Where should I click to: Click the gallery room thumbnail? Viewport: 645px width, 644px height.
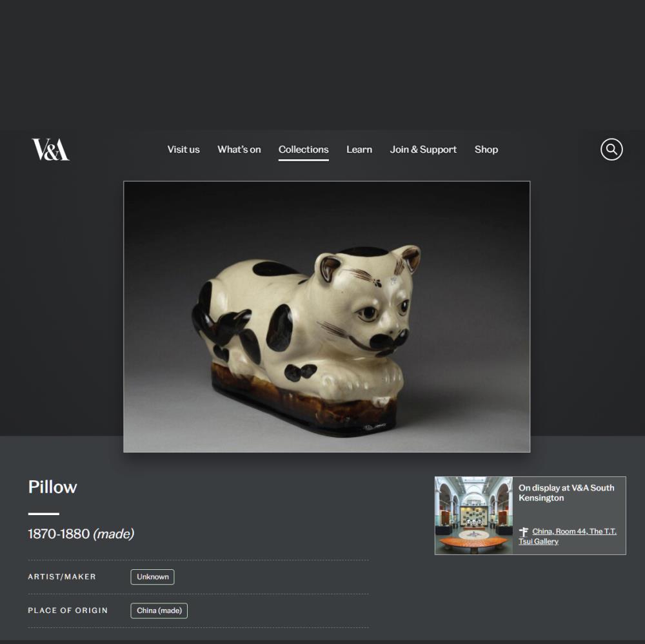coord(474,515)
